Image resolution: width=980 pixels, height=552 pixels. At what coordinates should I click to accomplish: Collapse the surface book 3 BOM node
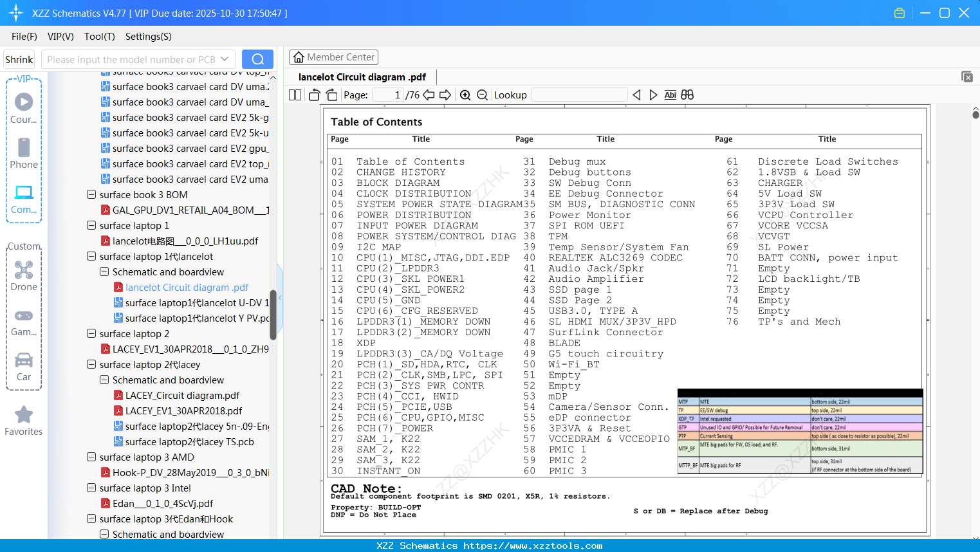(x=91, y=194)
